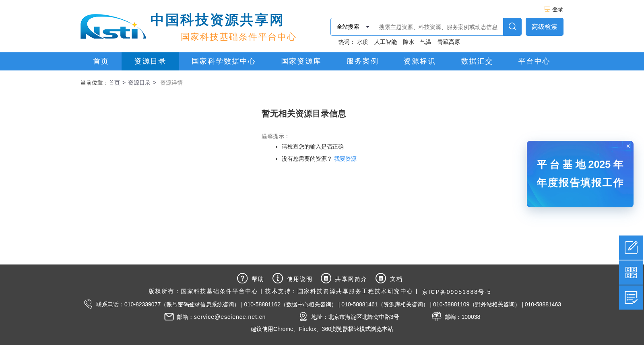This screenshot has height=345, width=644.
Task: Click the 共享网简介 document icon
Action: click(x=326, y=278)
